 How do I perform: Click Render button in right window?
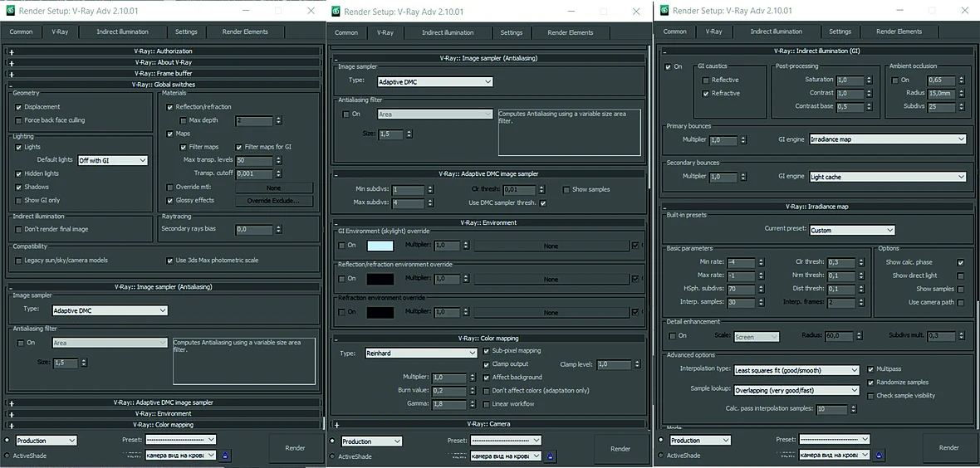pyautogui.click(x=948, y=447)
